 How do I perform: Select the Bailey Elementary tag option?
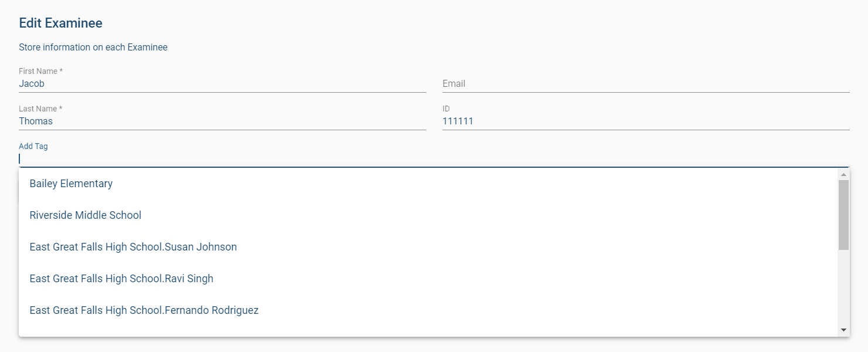point(71,184)
